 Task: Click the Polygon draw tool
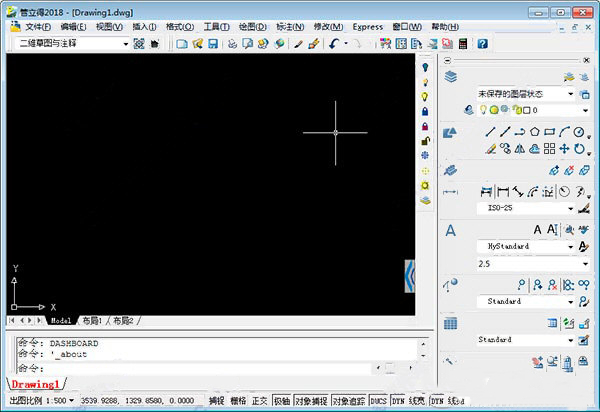click(535, 132)
